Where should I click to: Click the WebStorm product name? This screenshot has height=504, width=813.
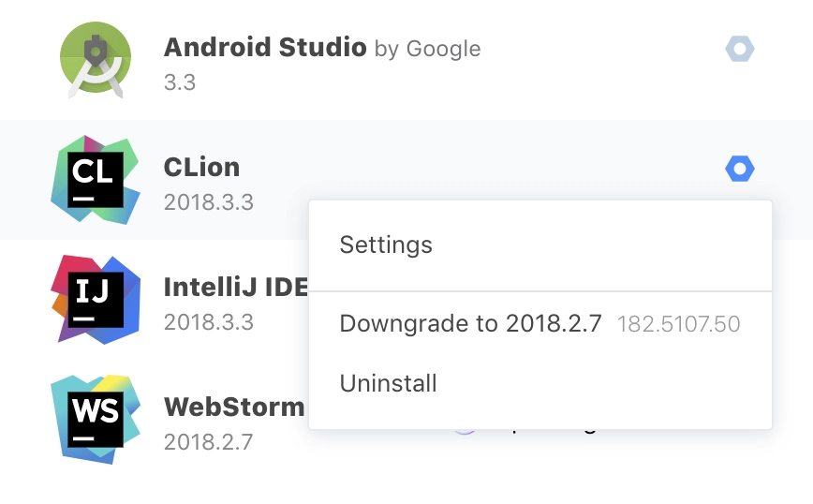click(x=234, y=407)
